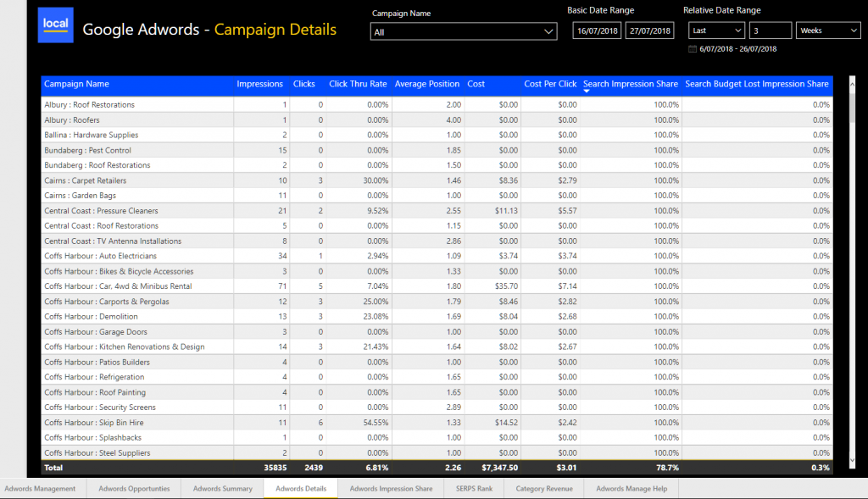Image resolution: width=868 pixels, height=499 pixels.
Task: Select Coffs Harbour : Bikes & Bicycle Accessories
Action: coord(437,271)
